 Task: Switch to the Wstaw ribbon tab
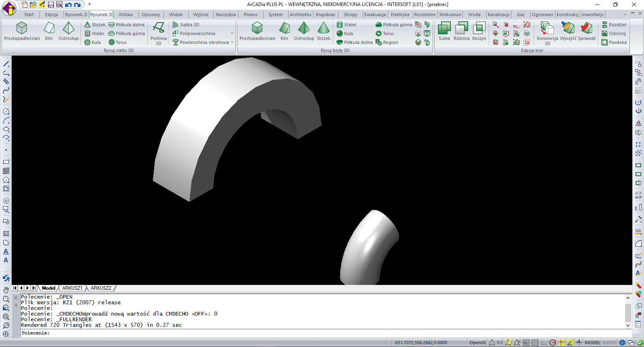click(126, 15)
